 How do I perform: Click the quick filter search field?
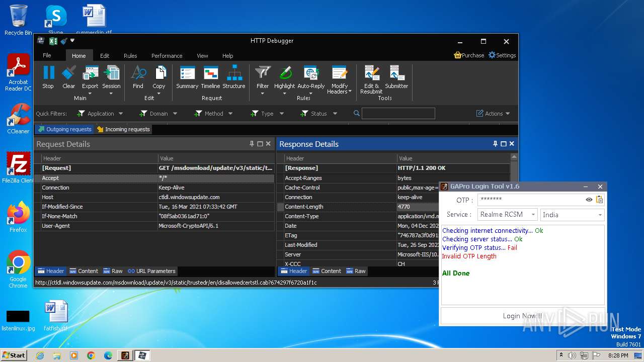(x=398, y=114)
